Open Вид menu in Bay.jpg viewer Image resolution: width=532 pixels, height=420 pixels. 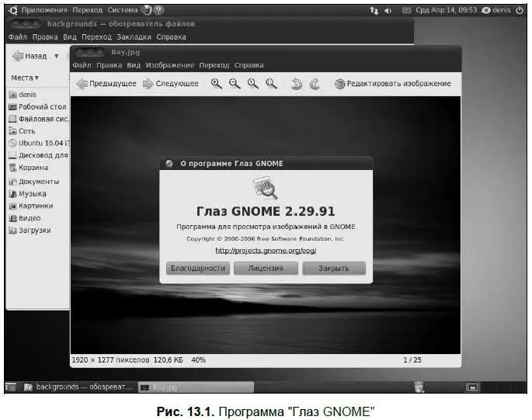(x=134, y=65)
